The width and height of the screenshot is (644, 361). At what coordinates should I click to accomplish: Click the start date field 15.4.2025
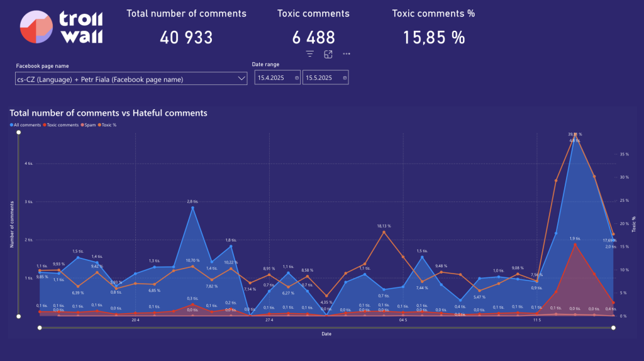pyautogui.click(x=272, y=78)
